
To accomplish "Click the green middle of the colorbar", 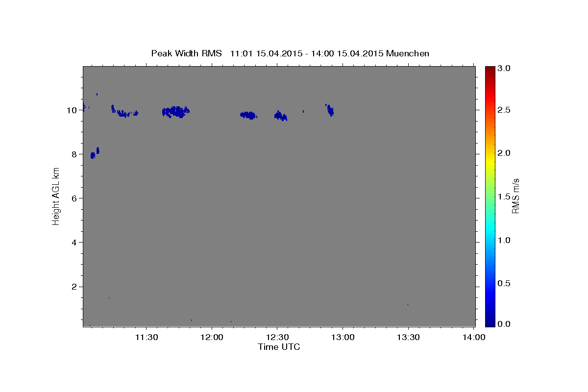I will (x=490, y=196).
